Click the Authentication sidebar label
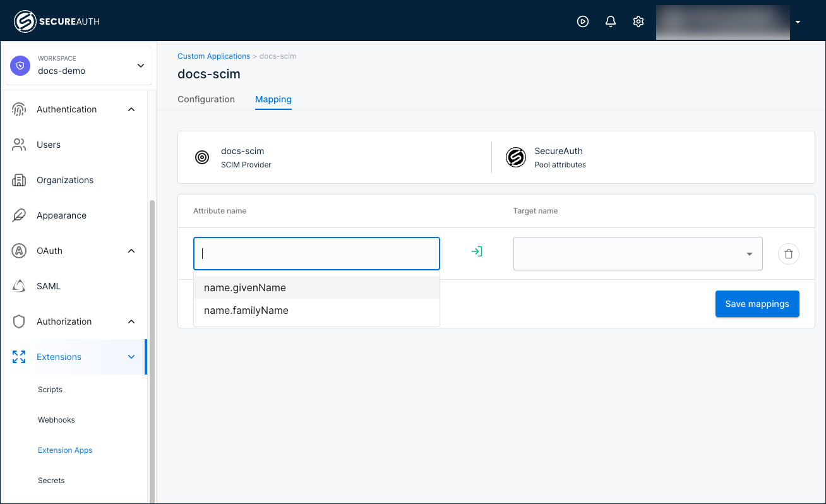826x504 pixels. pos(67,109)
